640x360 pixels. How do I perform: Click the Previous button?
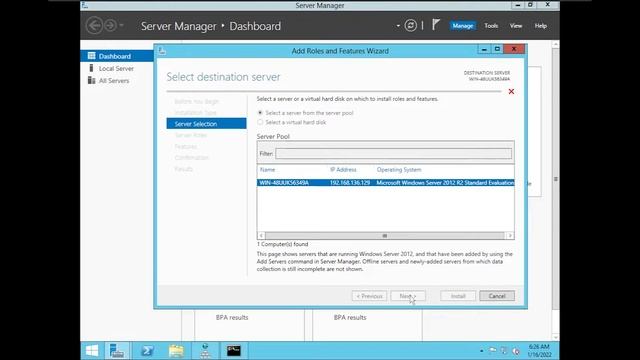[x=369, y=296]
